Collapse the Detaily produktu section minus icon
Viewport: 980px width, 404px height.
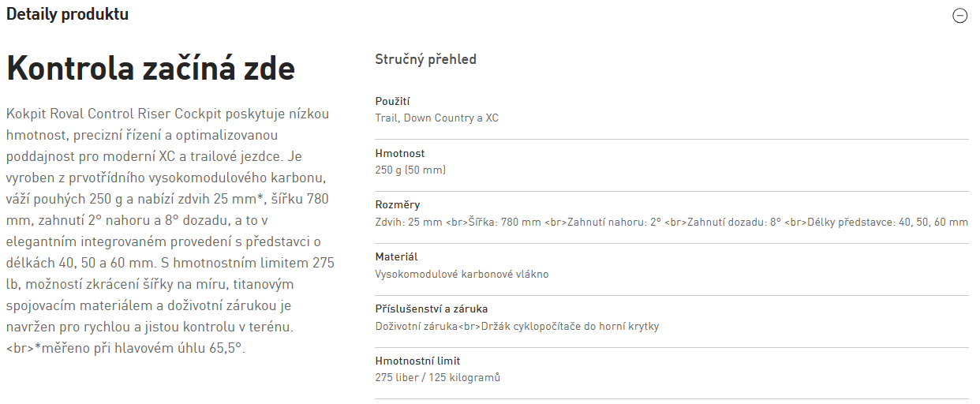click(959, 16)
